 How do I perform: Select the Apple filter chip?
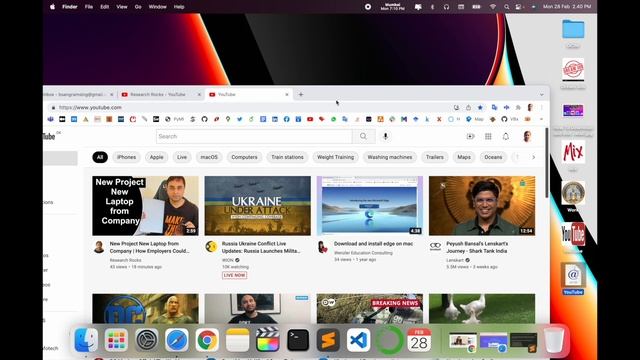(156, 157)
